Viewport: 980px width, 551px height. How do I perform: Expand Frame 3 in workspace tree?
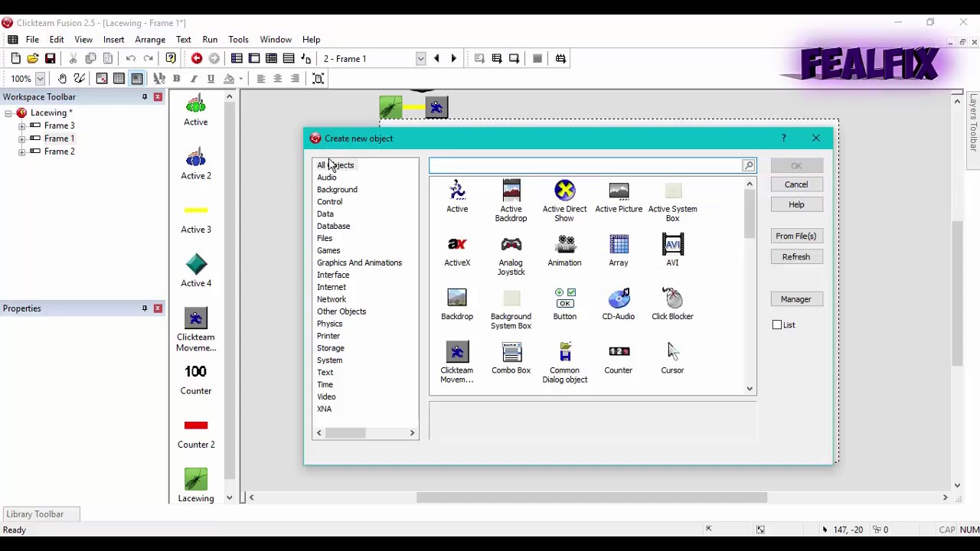tap(21, 126)
